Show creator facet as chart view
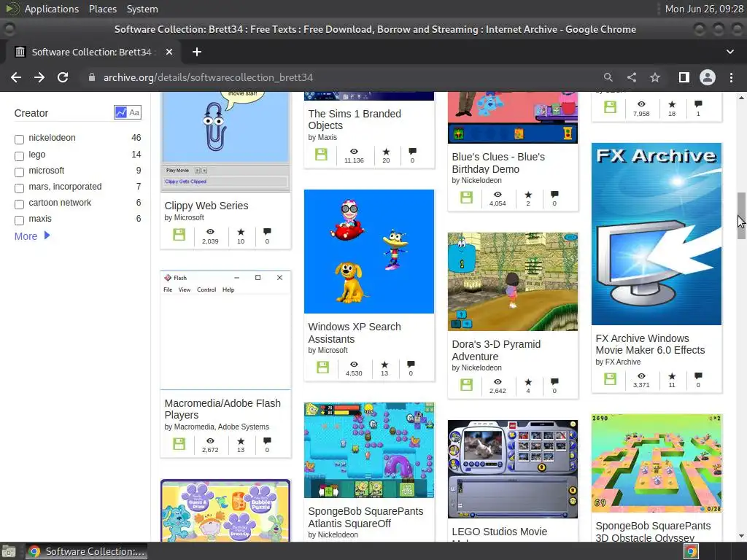 pos(121,112)
